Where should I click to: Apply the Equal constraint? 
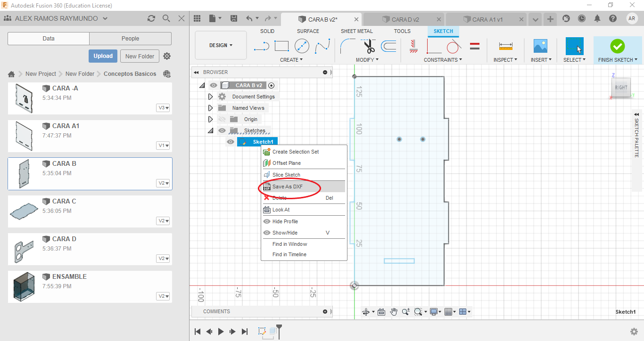475,46
